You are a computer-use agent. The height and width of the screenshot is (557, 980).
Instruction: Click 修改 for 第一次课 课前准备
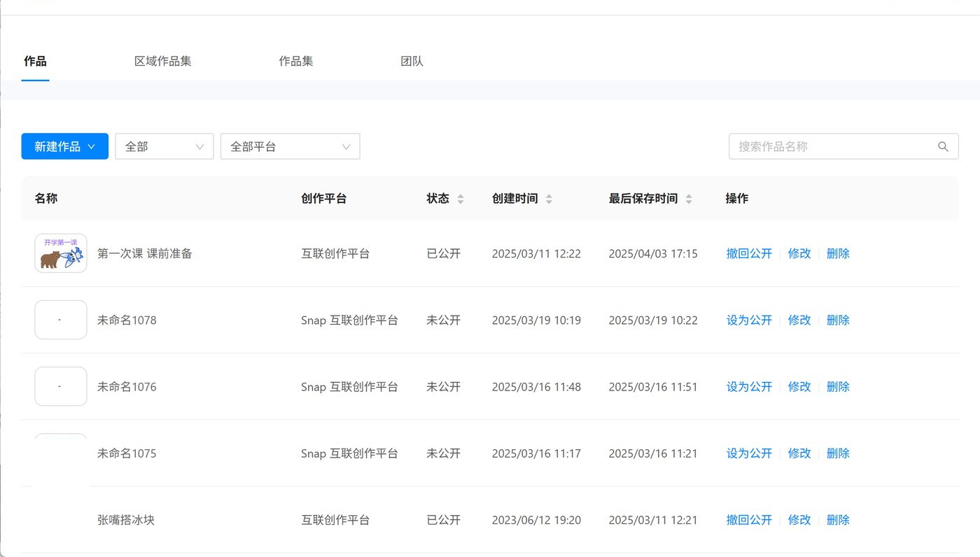point(799,253)
